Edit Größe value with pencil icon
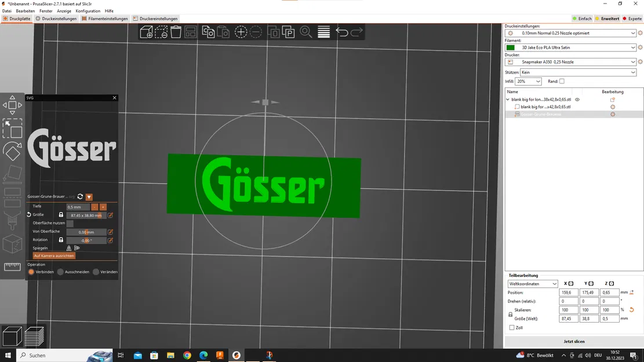This screenshot has width=644, height=362. (x=111, y=215)
